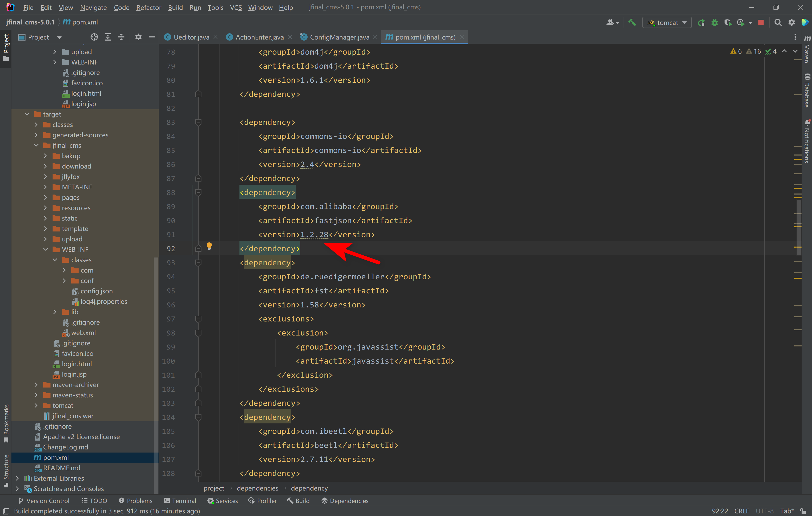Open the Terminal tool window button

click(180, 500)
